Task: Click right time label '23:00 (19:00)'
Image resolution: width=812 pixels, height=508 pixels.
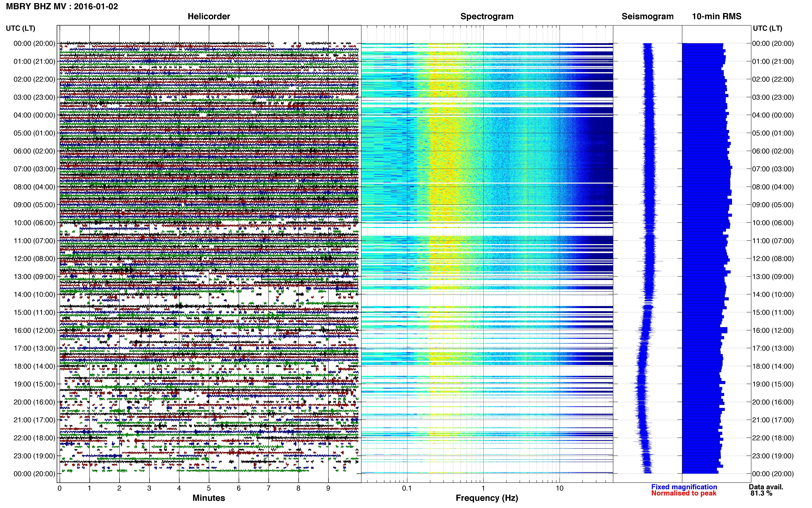Action: [x=773, y=456]
